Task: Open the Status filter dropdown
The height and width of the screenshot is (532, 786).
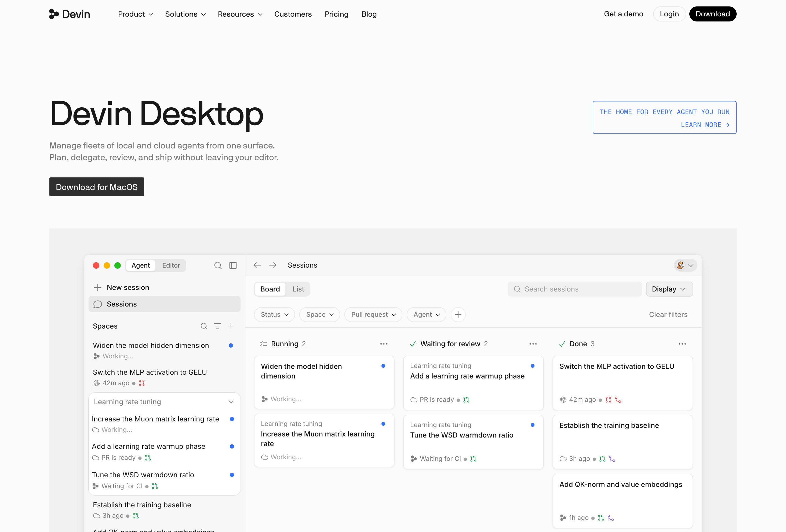Action: (x=274, y=315)
